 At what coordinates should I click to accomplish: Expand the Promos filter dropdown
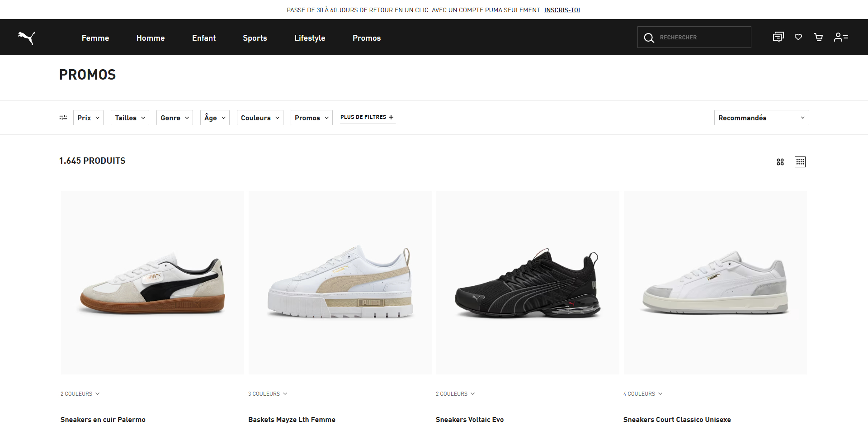coord(311,118)
